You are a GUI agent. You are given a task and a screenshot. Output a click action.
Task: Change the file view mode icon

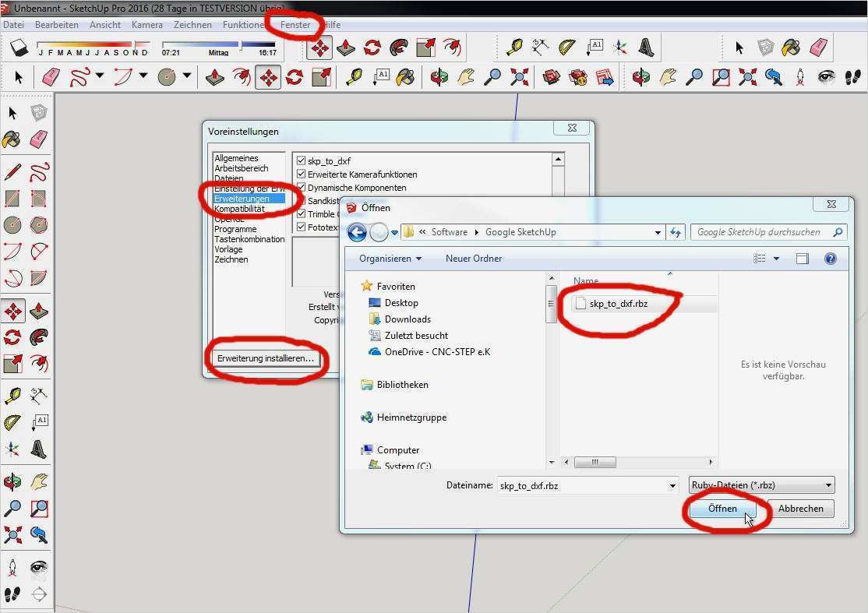pos(760,259)
